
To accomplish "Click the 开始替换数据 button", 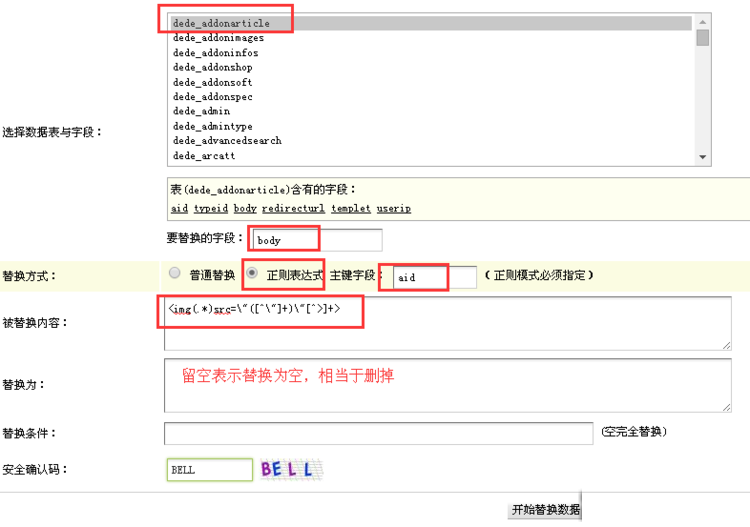I will pyautogui.click(x=545, y=509).
